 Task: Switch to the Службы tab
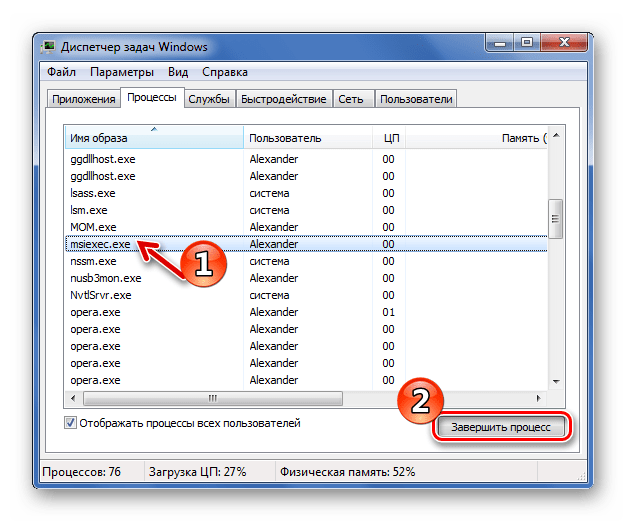209,99
